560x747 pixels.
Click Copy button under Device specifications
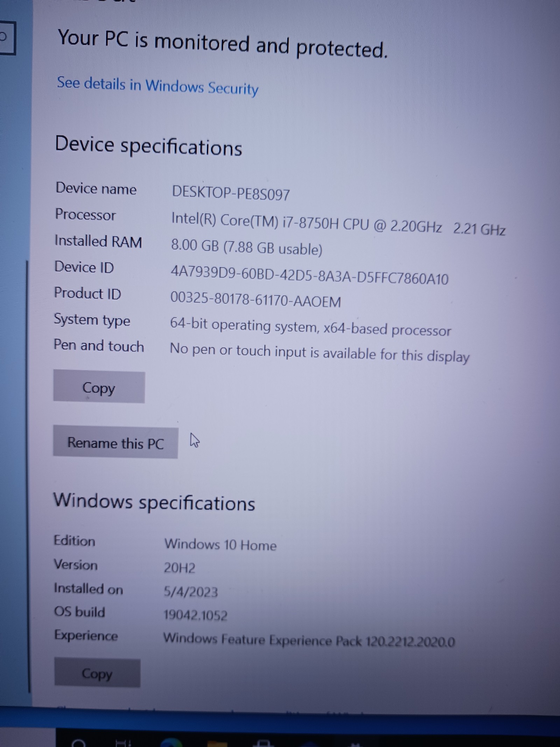(99, 387)
